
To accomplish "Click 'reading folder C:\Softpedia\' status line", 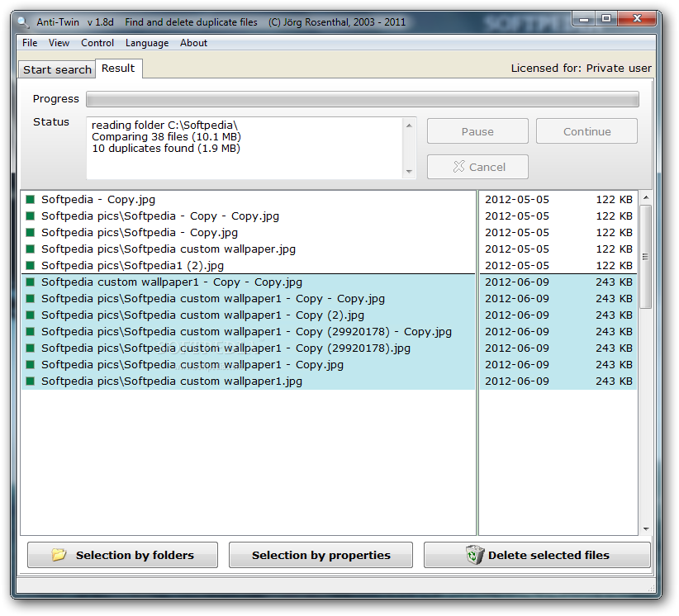I will [x=164, y=126].
